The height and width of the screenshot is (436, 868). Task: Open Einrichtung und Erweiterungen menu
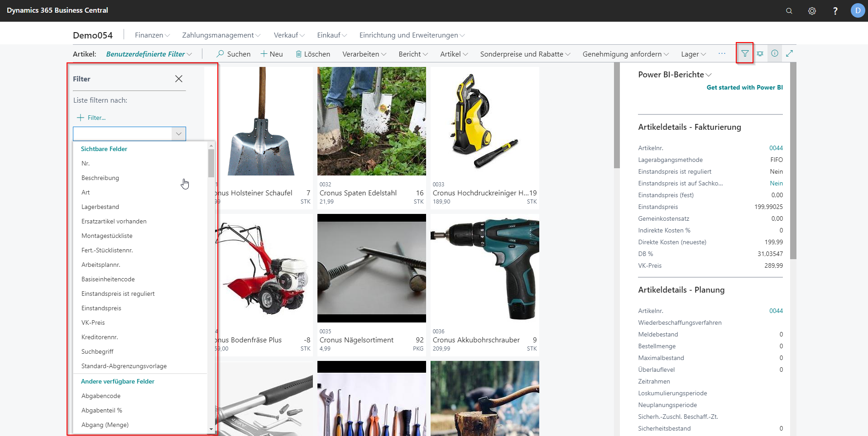pos(412,35)
